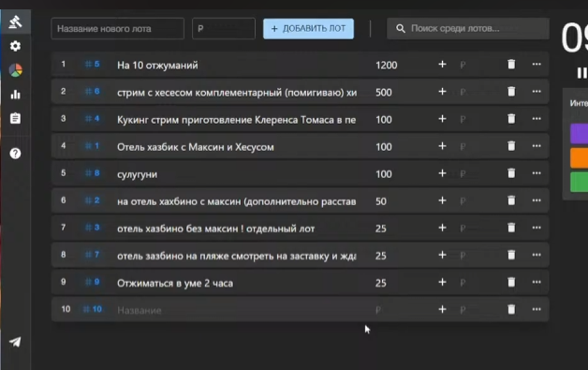Viewport: 588px width, 370px height.
Task: Delete the 'сулугуни' lot
Action: pyautogui.click(x=511, y=173)
